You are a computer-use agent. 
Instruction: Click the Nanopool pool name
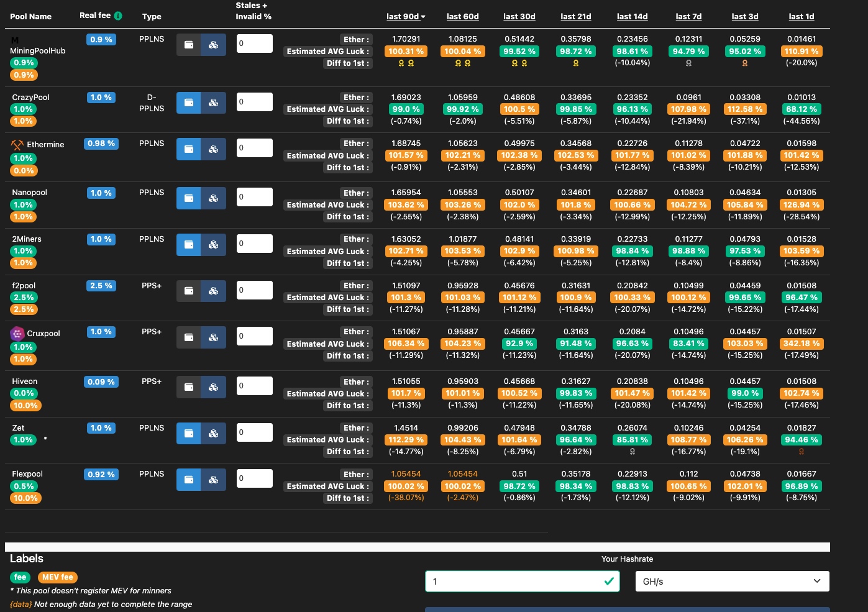[x=29, y=193]
